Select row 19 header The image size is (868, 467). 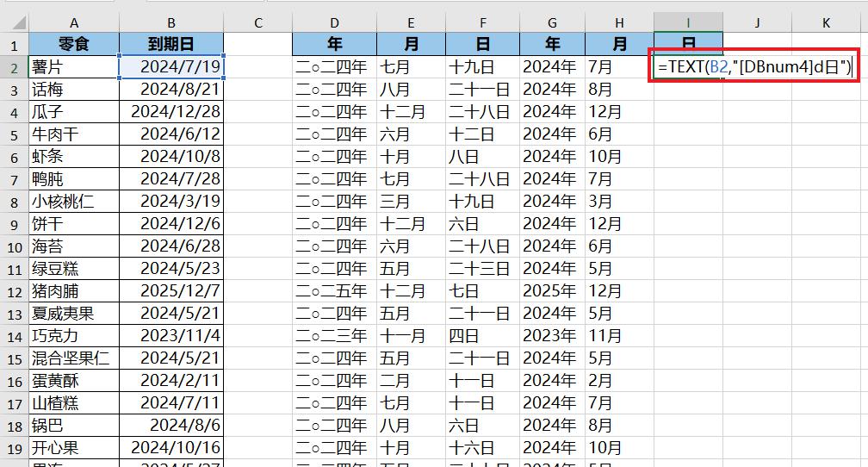pos(15,448)
